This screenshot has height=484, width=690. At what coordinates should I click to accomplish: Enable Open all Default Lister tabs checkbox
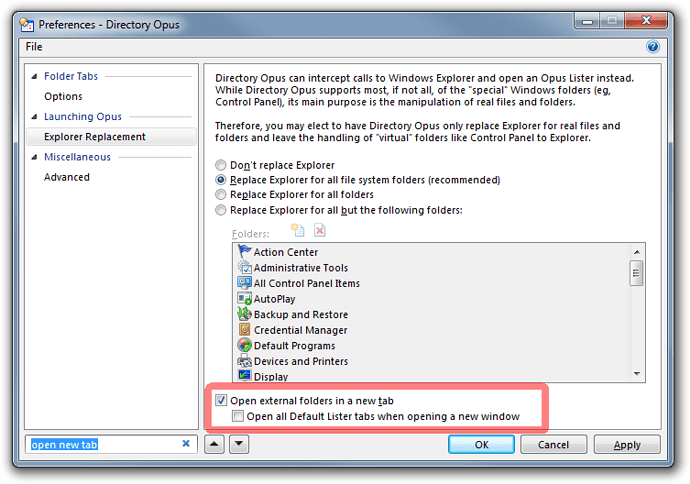click(238, 416)
